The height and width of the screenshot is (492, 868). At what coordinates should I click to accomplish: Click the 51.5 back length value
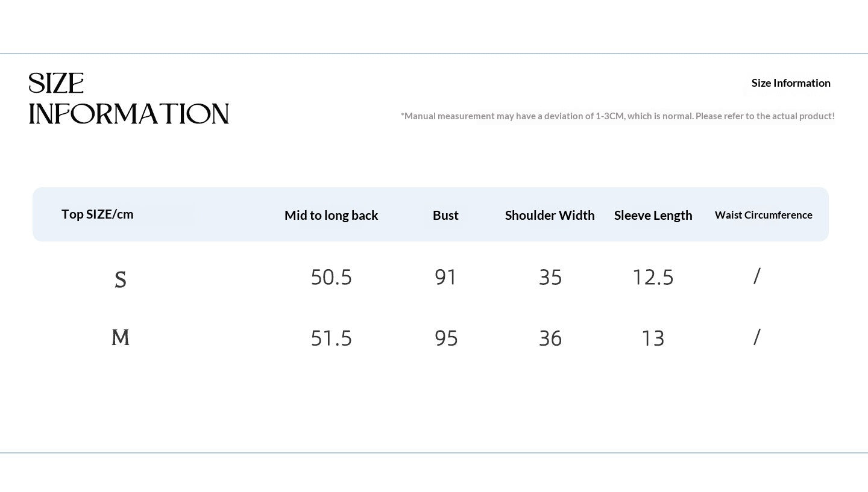click(331, 338)
